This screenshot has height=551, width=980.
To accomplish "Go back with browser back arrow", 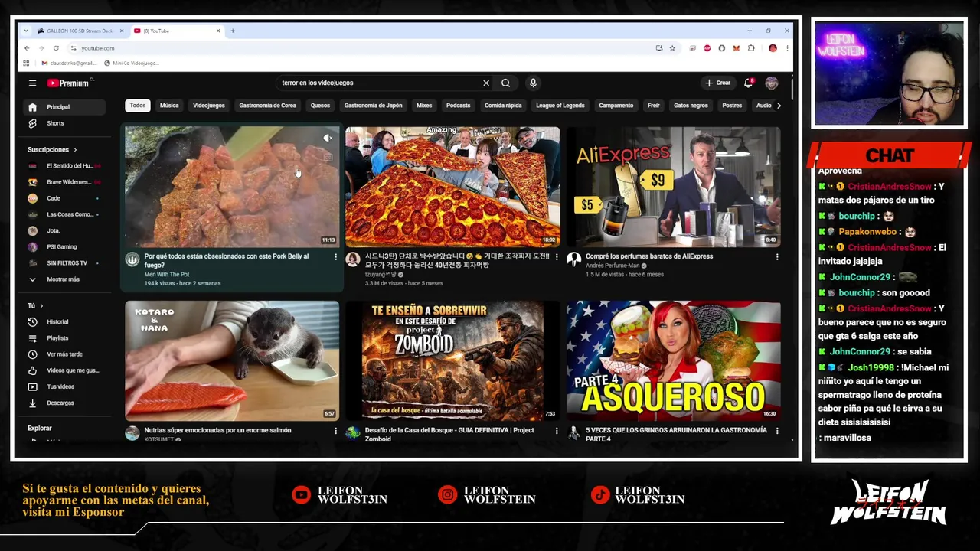I will pos(27,48).
